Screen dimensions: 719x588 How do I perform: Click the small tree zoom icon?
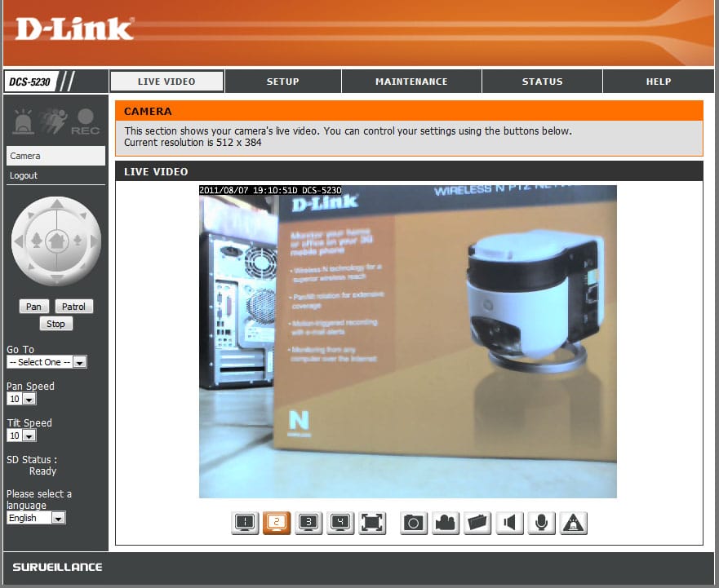(78, 240)
